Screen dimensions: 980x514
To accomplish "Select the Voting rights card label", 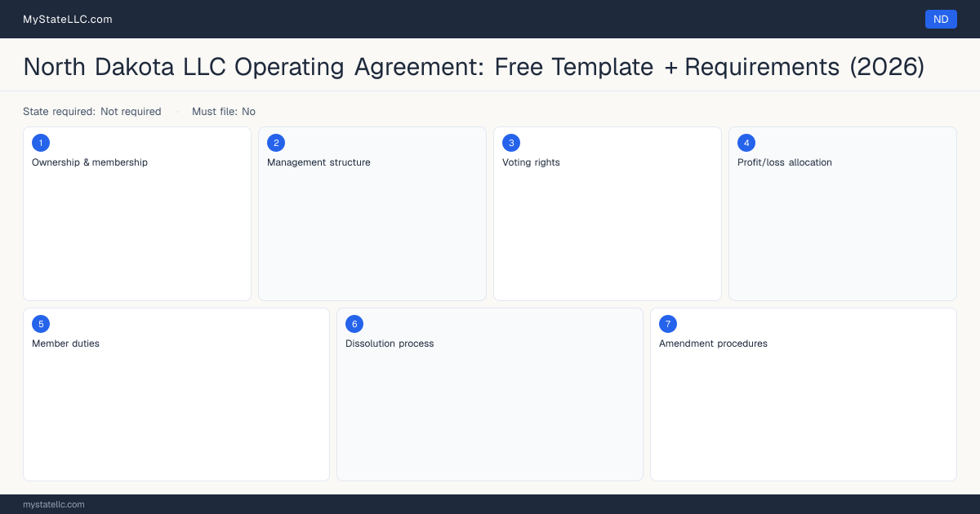I will point(531,162).
